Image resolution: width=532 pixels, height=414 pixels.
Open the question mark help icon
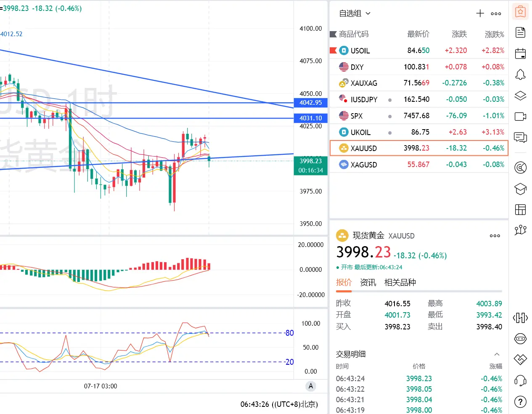click(520, 402)
